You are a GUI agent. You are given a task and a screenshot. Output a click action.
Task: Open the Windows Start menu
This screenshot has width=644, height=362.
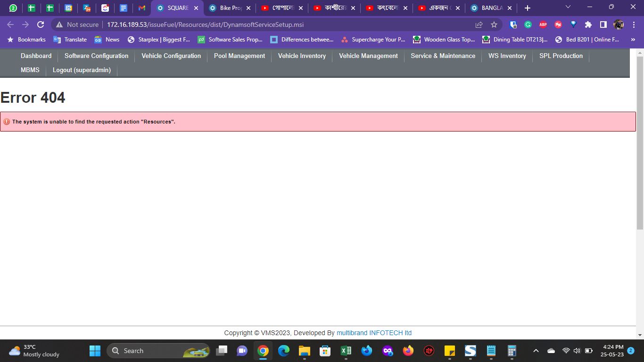[x=95, y=351]
